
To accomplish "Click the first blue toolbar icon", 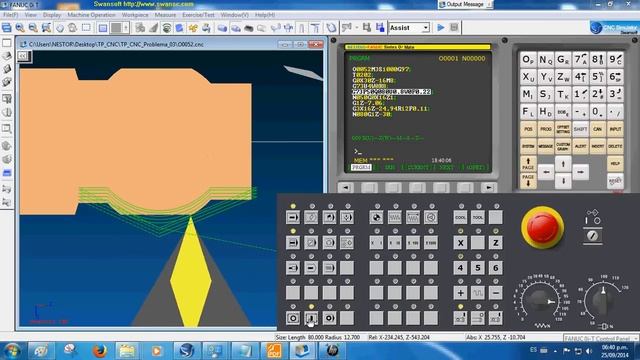I will [x=7, y=28].
